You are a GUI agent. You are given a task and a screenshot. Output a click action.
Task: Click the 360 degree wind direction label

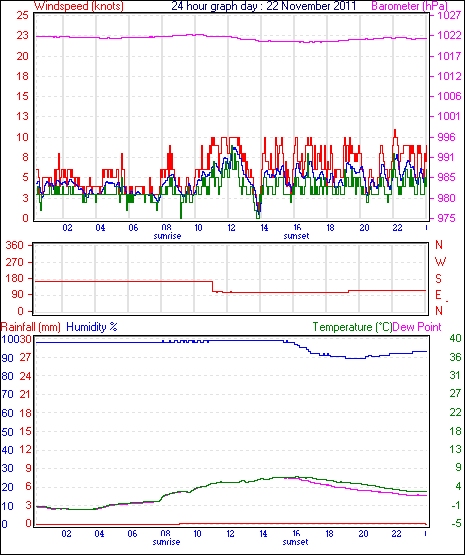(15, 245)
